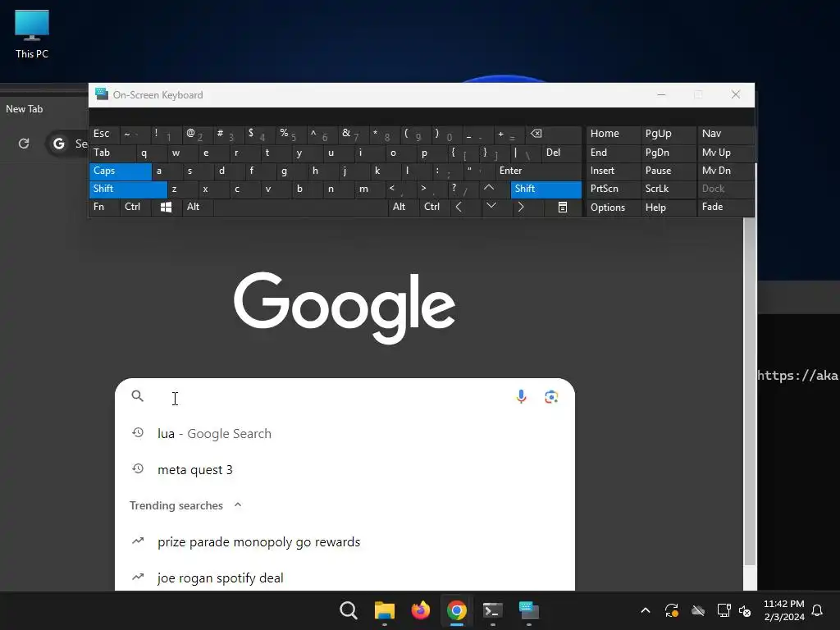Toggle the Caps lock key off
The width and height of the screenshot is (840, 630).
point(120,171)
